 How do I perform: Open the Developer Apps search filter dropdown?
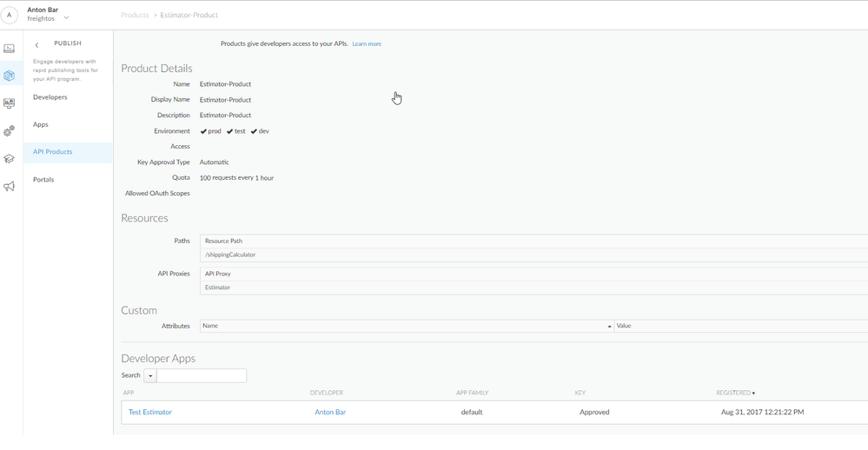(x=150, y=376)
